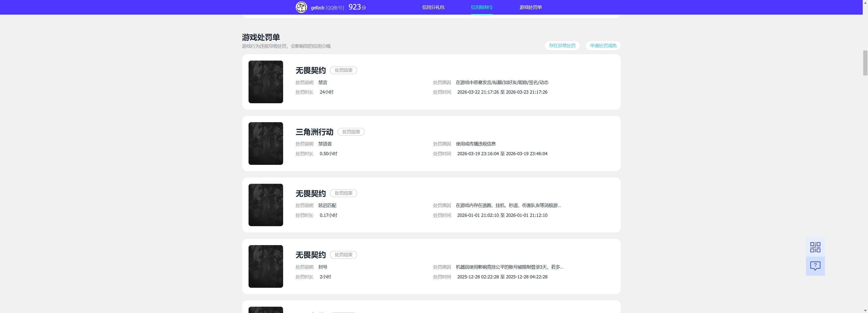This screenshot has height=313, width=868.
Task: Click the username gellzcb in the header
Action: [x=317, y=7]
